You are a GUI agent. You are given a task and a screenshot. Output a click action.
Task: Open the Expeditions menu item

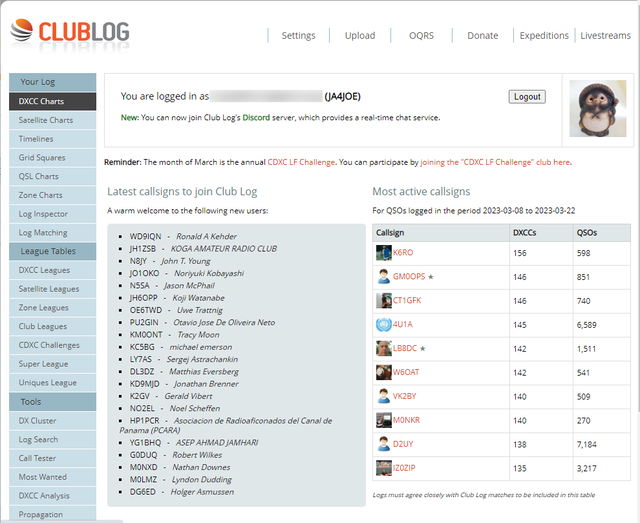pos(544,36)
